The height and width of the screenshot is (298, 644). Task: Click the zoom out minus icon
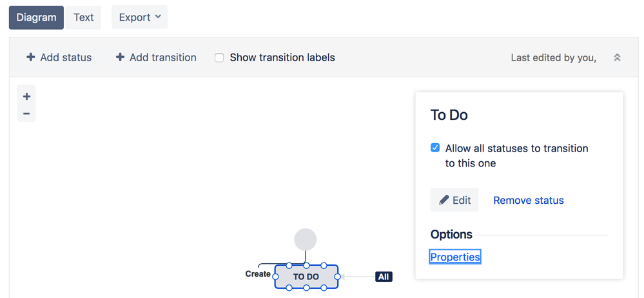(26, 114)
